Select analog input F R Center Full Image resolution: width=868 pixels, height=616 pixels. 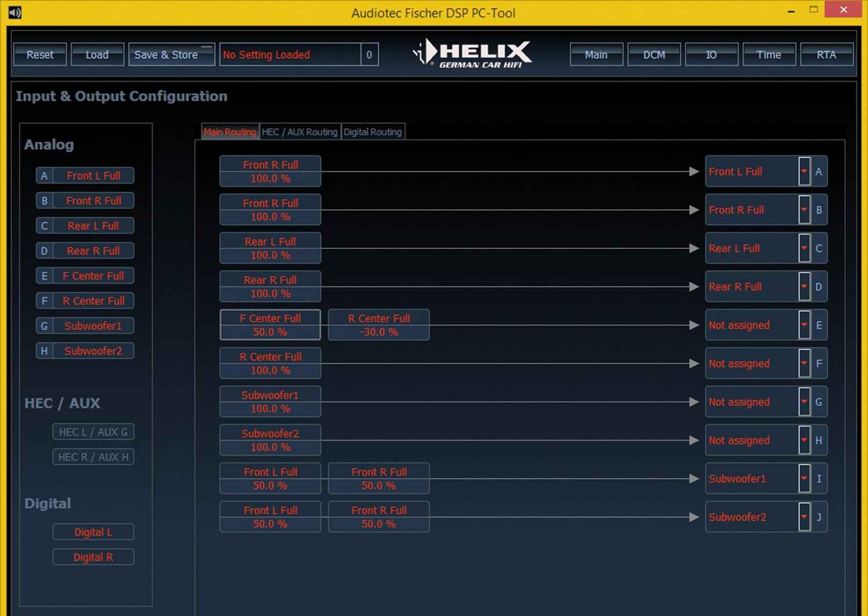click(x=85, y=300)
